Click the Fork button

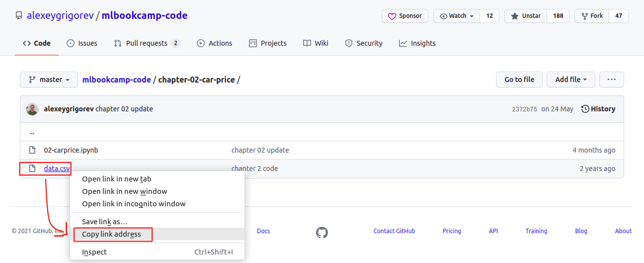click(x=592, y=16)
